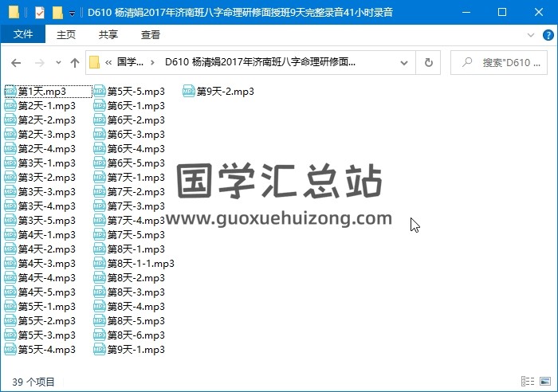Screen dimensions: 558x392
Task: Select the MP3 icon of 第8天-1-1.mp3
Action: 100,263
